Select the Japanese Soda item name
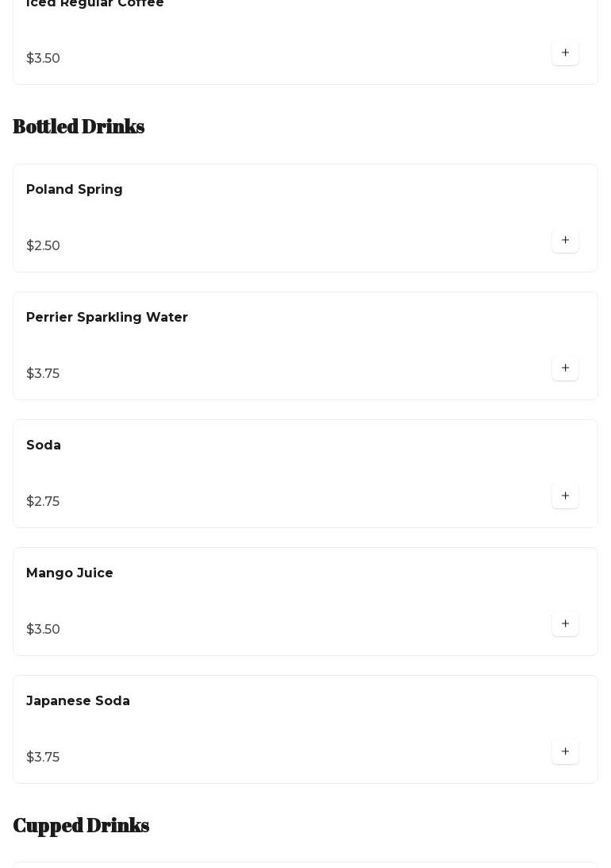Image resolution: width=611 pixels, height=868 pixels. 78,701
